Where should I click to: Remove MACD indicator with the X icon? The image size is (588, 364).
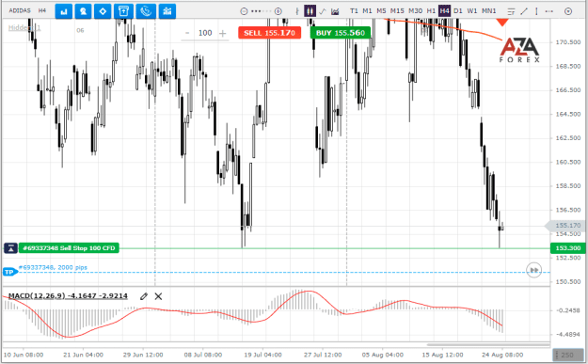pos(158,296)
